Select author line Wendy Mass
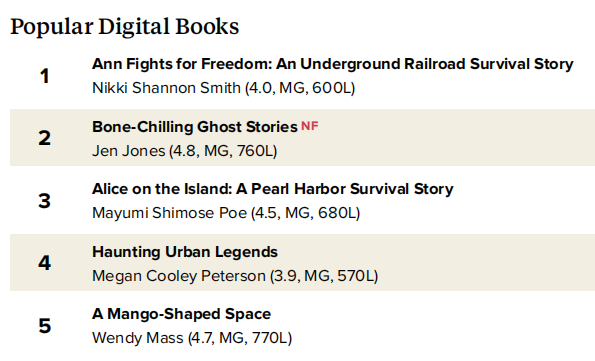595x361 pixels. 192,338
